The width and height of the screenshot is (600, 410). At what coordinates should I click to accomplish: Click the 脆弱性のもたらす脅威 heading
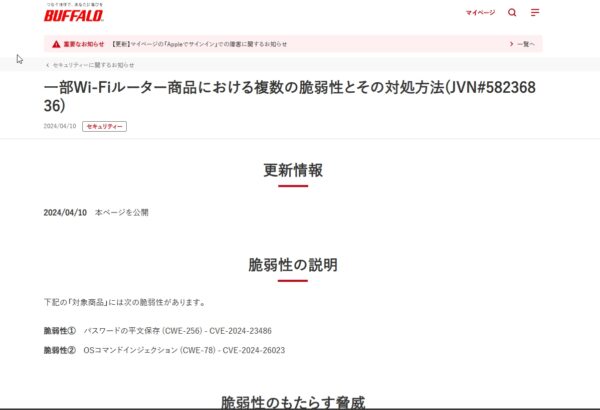click(x=293, y=402)
